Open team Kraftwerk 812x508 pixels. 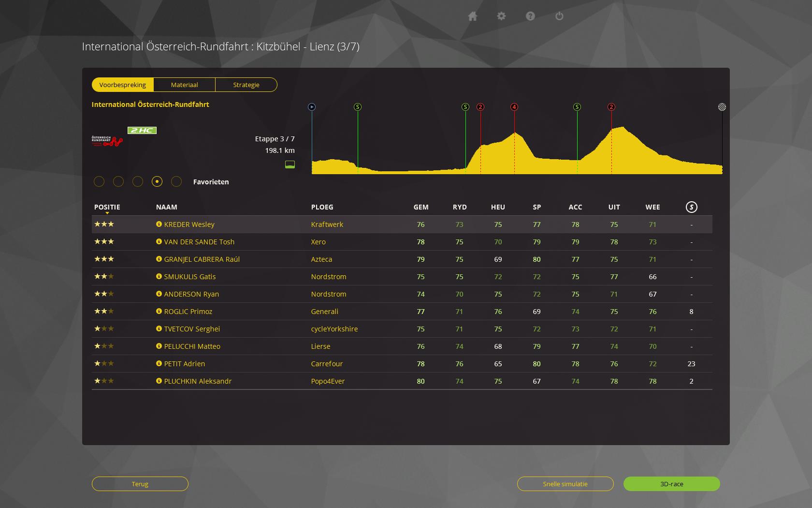[x=327, y=224]
